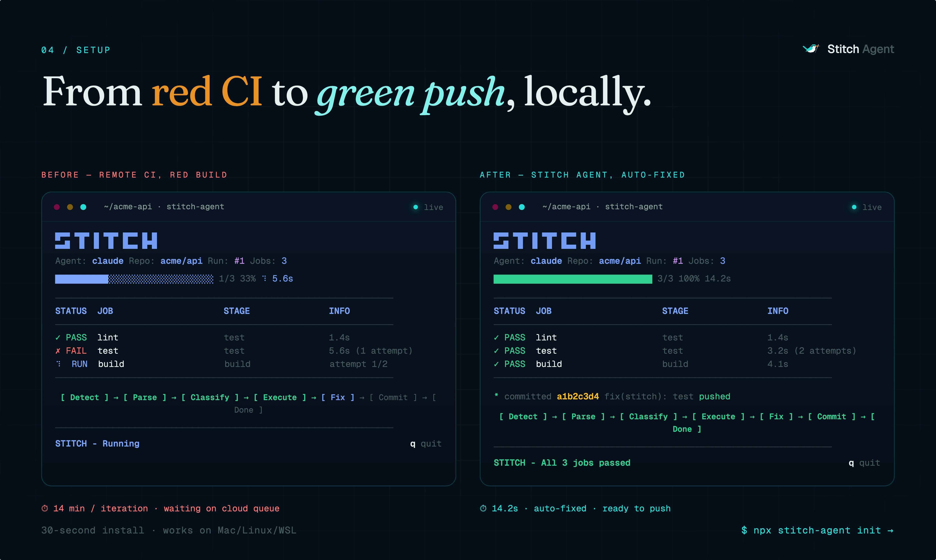Click the STAGE column header in Before terminal

pyautogui.click(x=237, y=311)
